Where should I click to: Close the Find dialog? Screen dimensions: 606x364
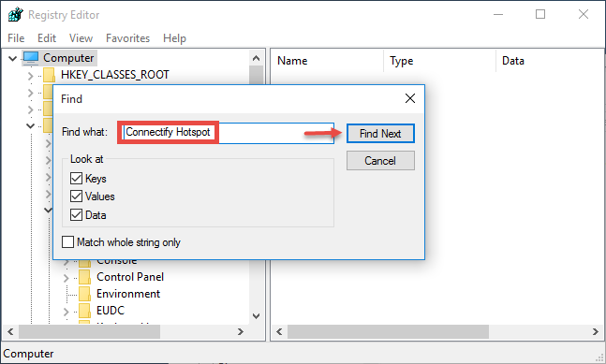(x=410, y=98)
